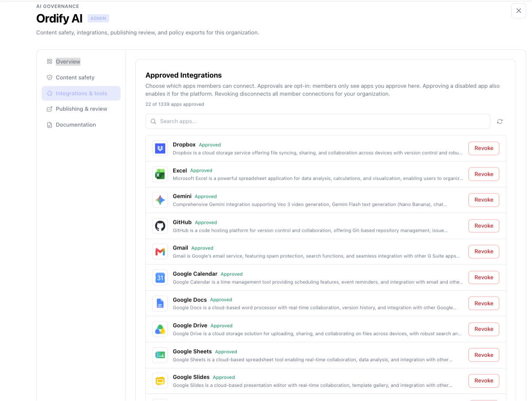532x401 pixels.
Task: Click the Gmail description text
Action: [x=316, y=256]
